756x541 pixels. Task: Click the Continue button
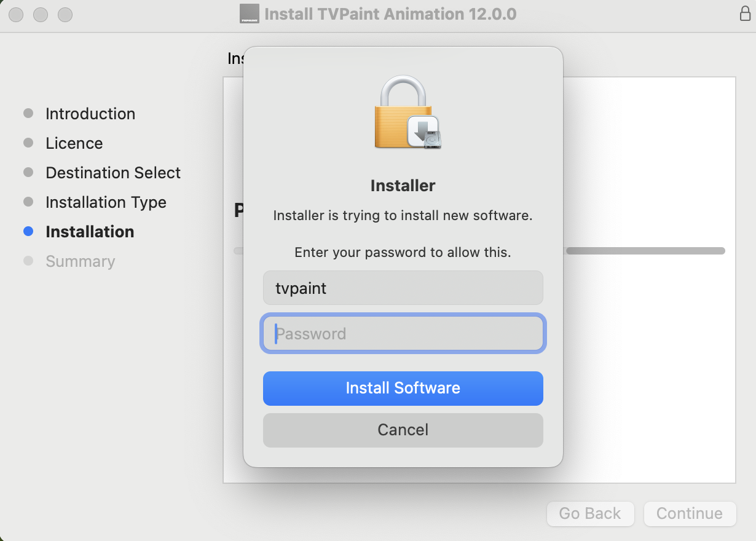[x=690, y=514]
